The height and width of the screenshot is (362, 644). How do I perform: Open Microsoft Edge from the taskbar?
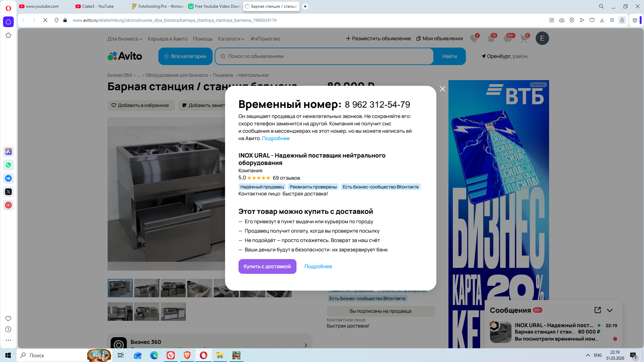[154, 355]
